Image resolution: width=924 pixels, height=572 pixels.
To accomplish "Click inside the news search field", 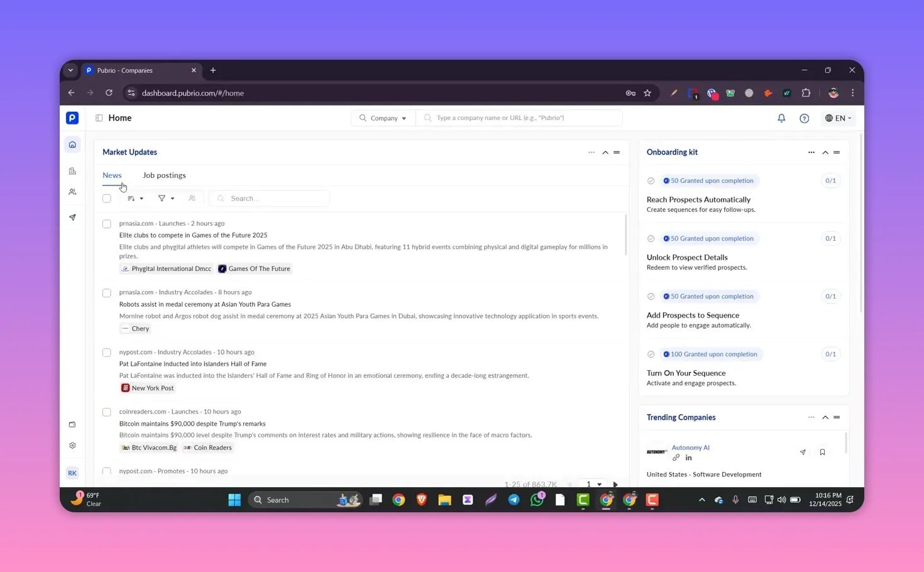I will pos(269,198).
